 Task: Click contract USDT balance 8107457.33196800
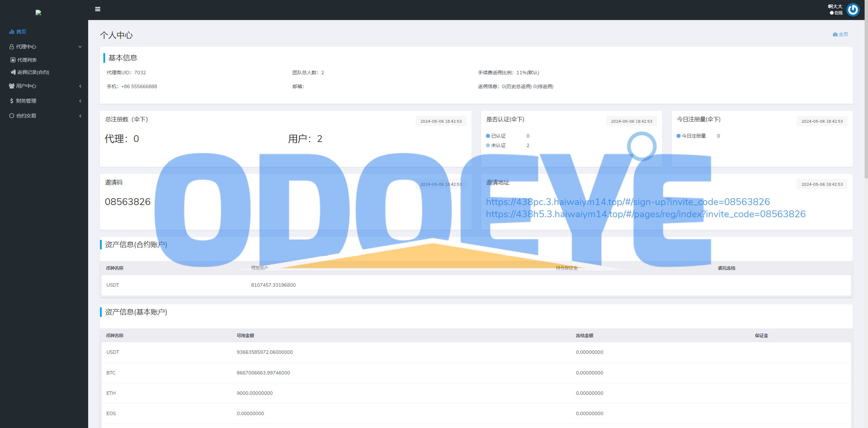coord(273,285)
